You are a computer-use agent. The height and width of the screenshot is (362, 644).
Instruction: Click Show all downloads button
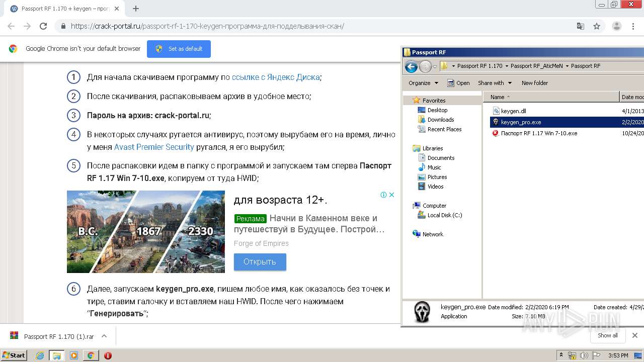(608, 335)
